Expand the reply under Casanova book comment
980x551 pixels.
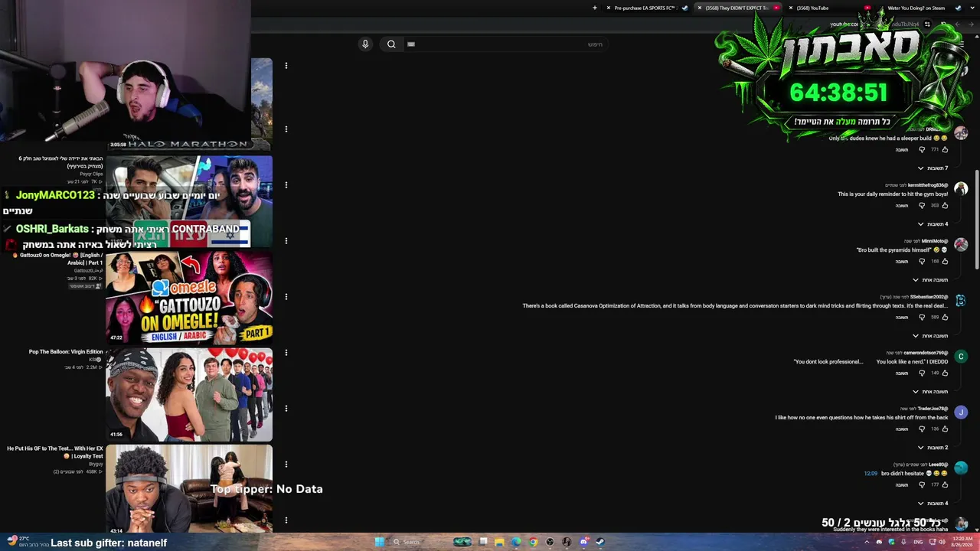point(930,336)
